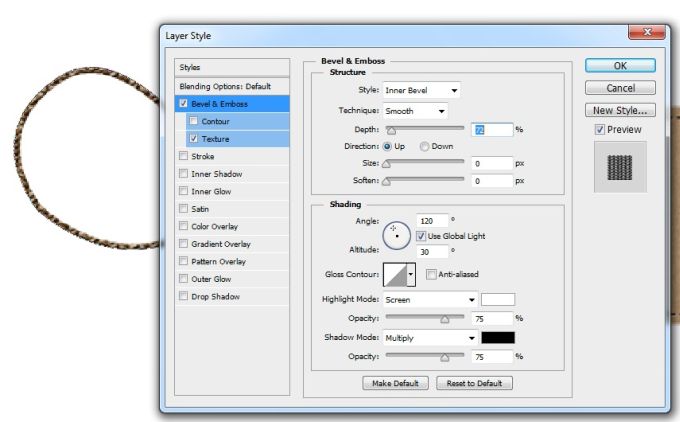680x422 pixels.
Task: Enable the Anti-aliased checkbox
Action: click(x=431, y=274)
